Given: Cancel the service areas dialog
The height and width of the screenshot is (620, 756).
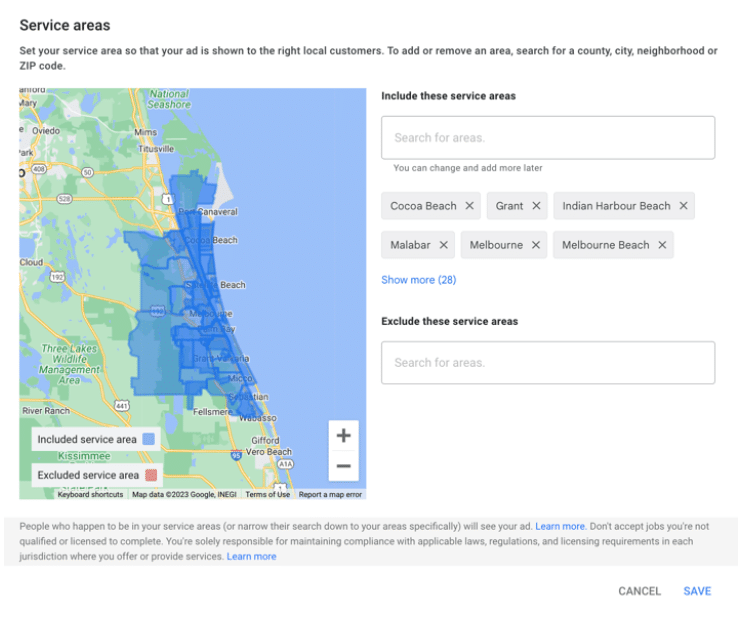Looking at the screenshot, I should click(639, 591).
